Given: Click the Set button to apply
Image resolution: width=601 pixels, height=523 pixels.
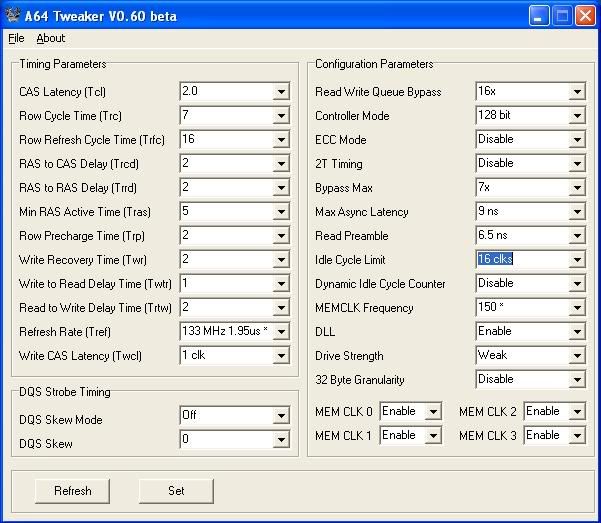Looking at the screenshot, I should pyautogui.click(x=176, y=491).
